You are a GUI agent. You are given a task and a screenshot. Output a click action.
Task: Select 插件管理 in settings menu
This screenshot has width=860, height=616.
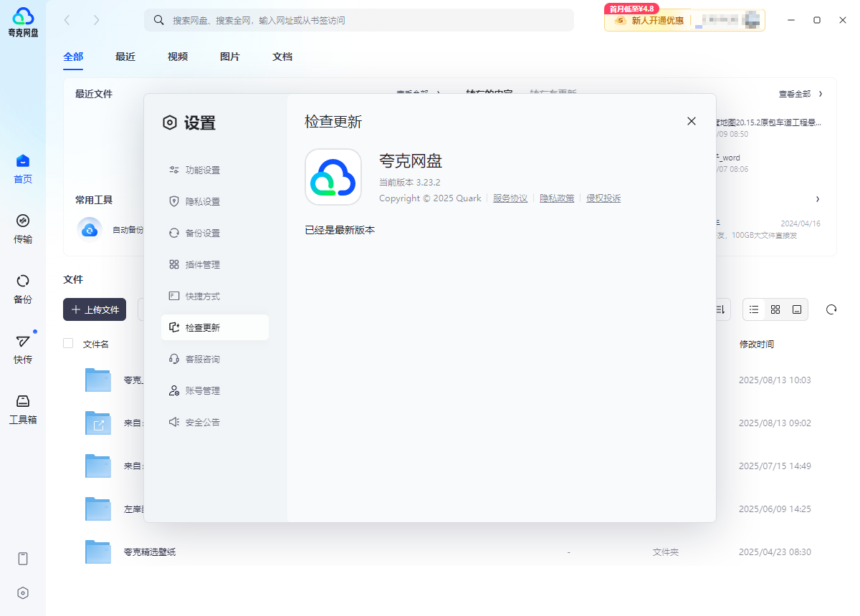coord(215,264)
